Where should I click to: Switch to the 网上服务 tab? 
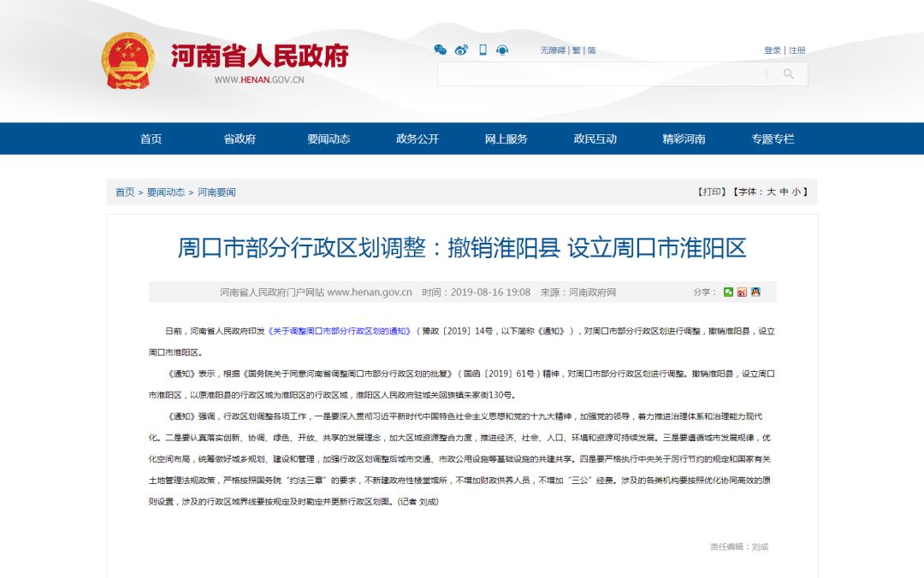coord(508,139)
